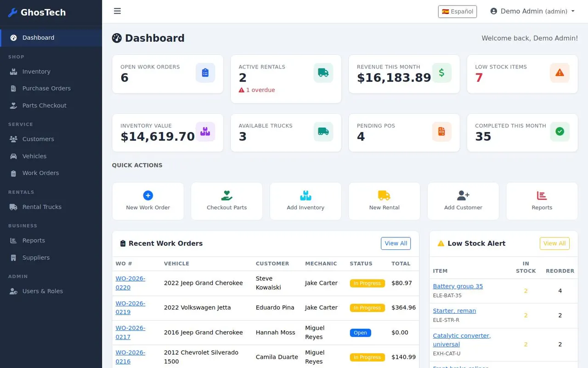Select Suppliers in the sidebar

click(x=51, y=258)
